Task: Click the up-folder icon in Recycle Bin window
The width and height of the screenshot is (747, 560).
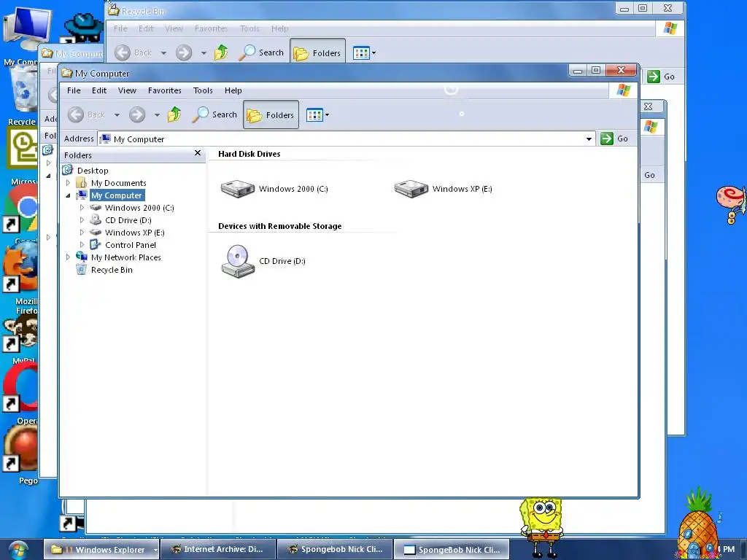Action: [221, 52]
